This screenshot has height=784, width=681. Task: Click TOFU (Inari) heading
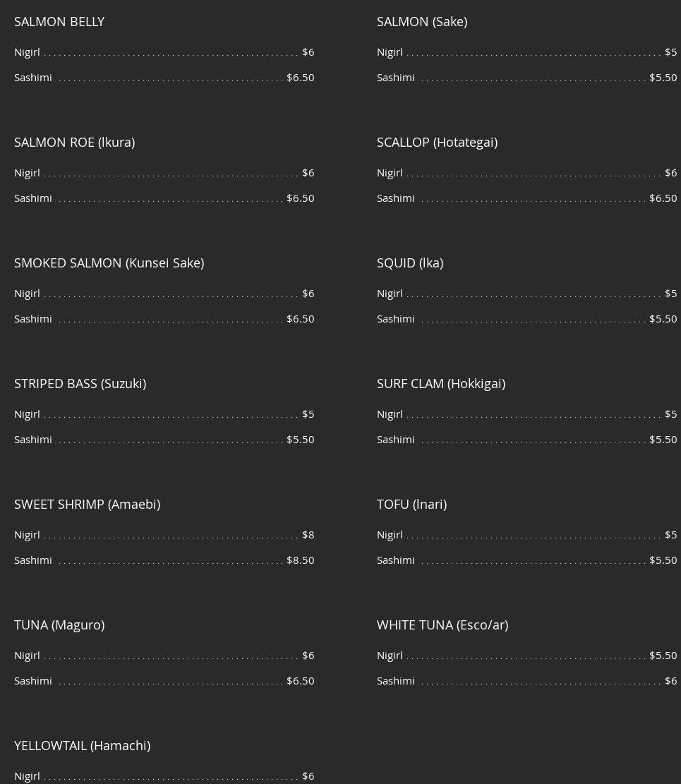[x=411, y=505]
